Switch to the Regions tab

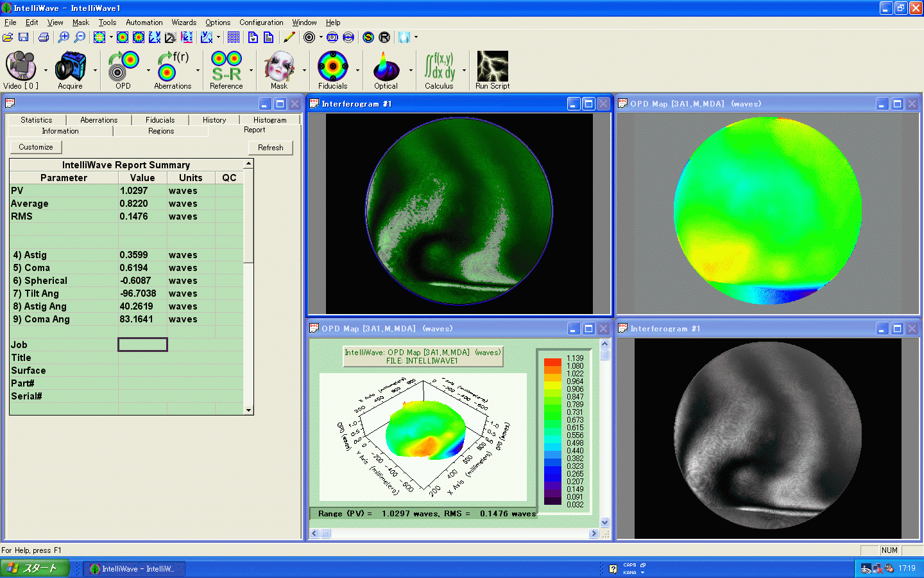click(x=161, y=131)
